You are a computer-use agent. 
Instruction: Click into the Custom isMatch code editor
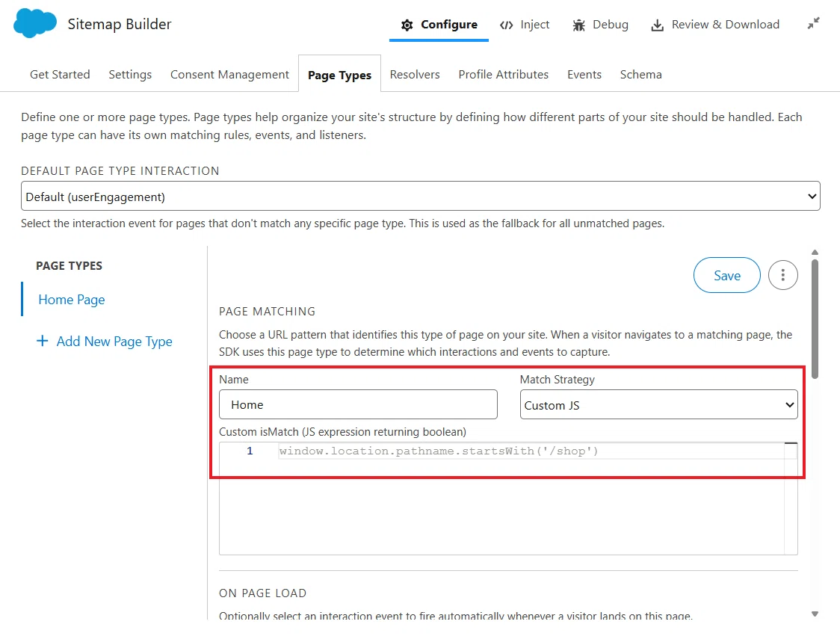tap(508, 498)
